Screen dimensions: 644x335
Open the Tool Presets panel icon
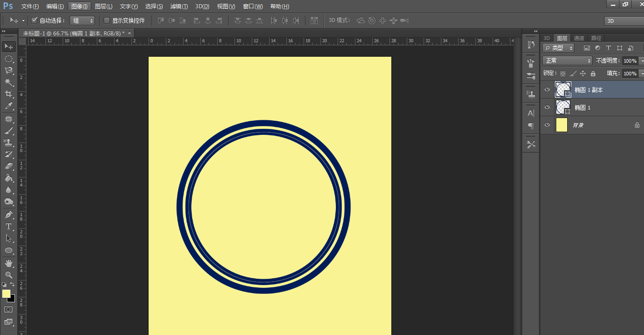[x=531, y=144]
